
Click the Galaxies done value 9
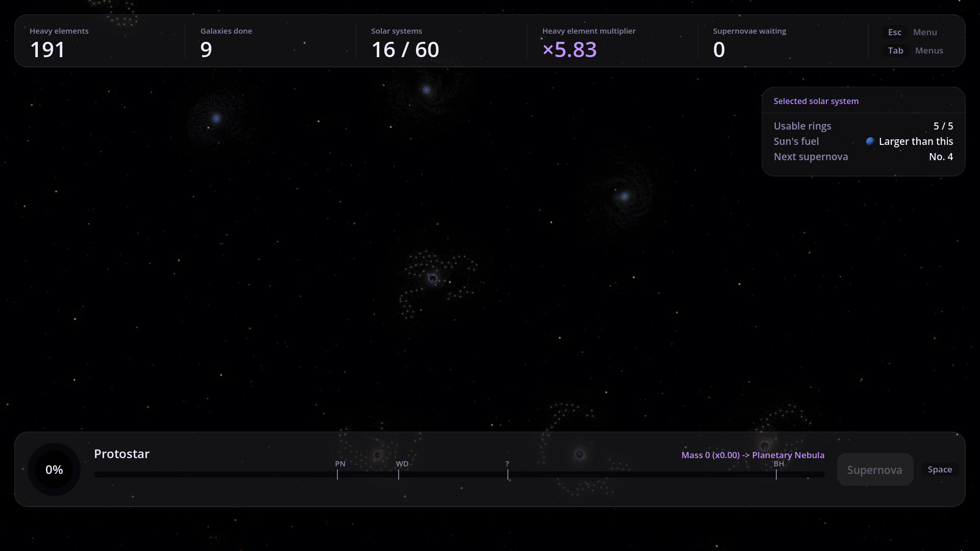tap(206, 49)
